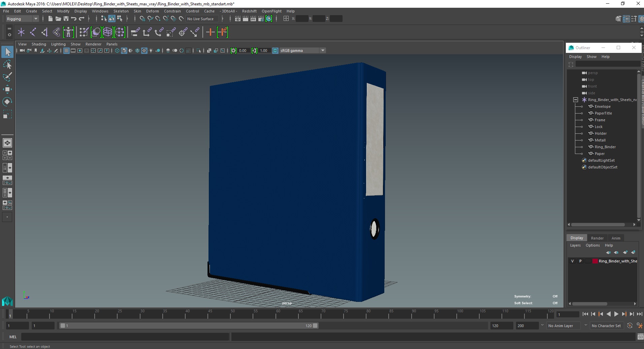Collapse Ring_Binder_with_Sheets group in Outliner
Screen dimensions: 644x349
tap(576, 100)
